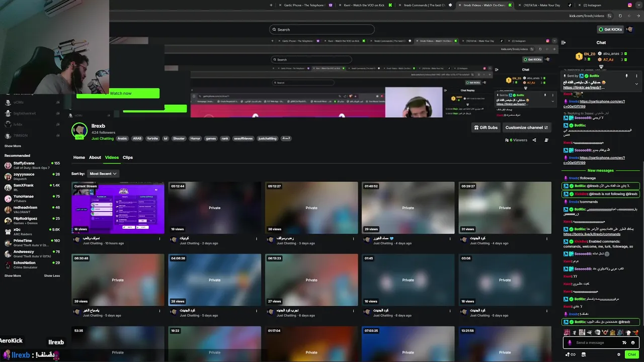Open the user profile avatar menu
The height and width of the screenshot is (362, 644).
pos(630,29)
